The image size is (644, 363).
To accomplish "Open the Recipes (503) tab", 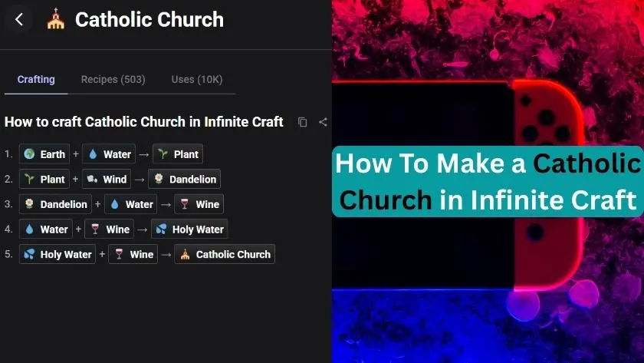I will 113,79.
